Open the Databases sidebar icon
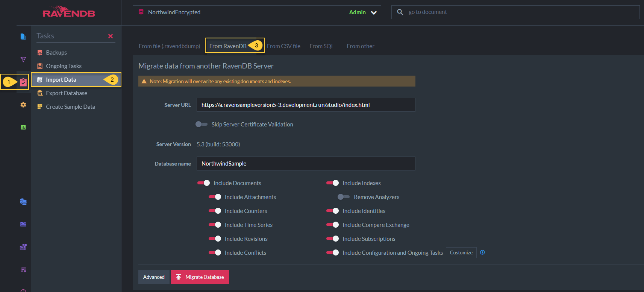The image size is (644, 292). point(23,202)
